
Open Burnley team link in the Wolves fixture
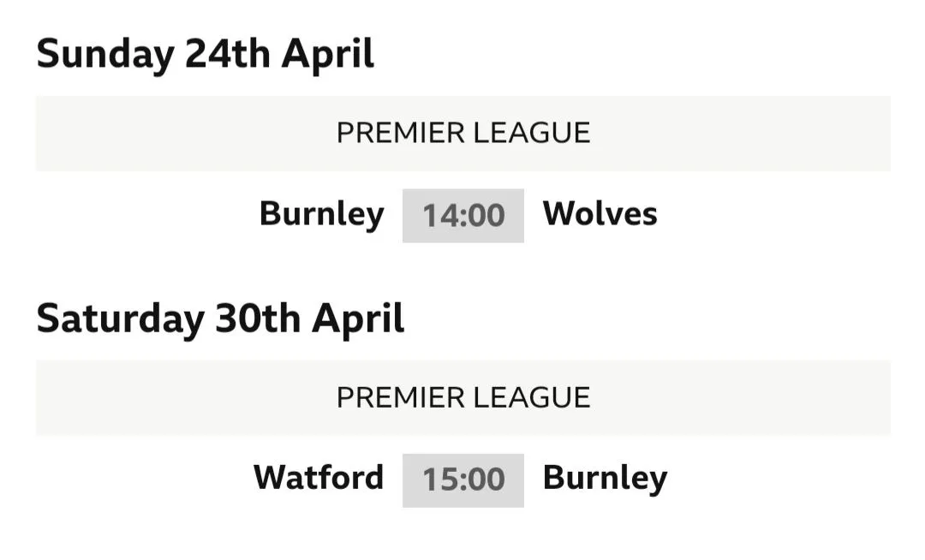click(321, 214)
